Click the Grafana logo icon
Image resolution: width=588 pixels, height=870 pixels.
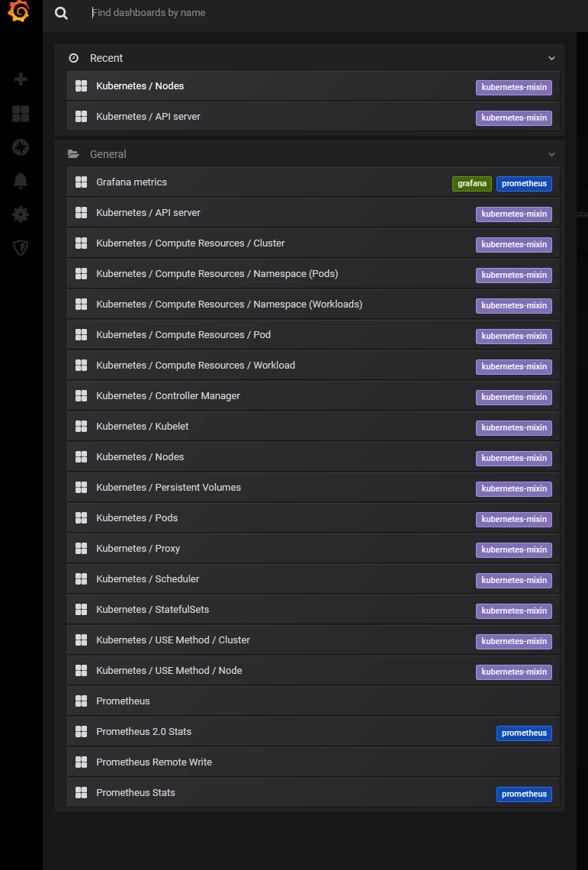19,11
